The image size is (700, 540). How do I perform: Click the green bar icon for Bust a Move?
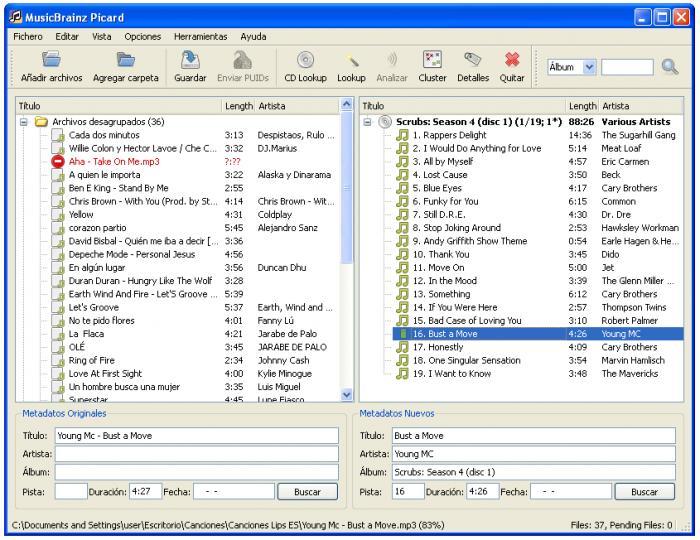pos(404,333)
